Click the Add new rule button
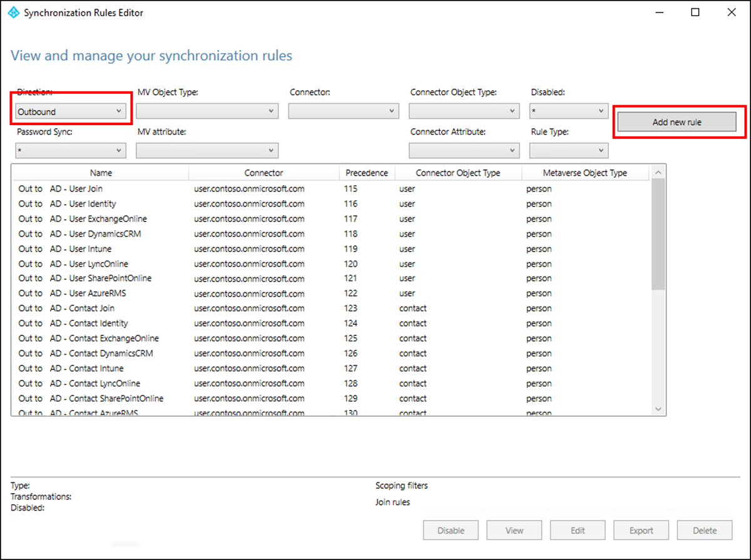Screen dimensions: 751x560 tap(676, 122)
